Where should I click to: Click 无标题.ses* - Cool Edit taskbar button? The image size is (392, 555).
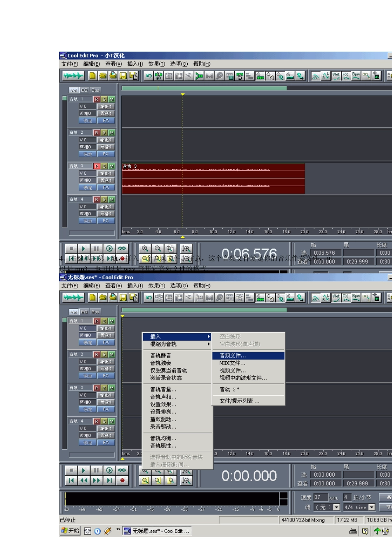tap(158, 531)
